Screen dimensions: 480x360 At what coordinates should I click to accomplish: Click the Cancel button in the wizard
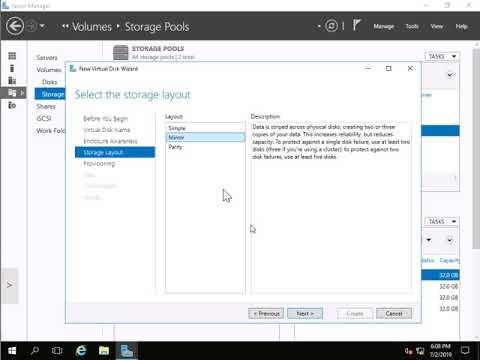(x=394, y=314)
